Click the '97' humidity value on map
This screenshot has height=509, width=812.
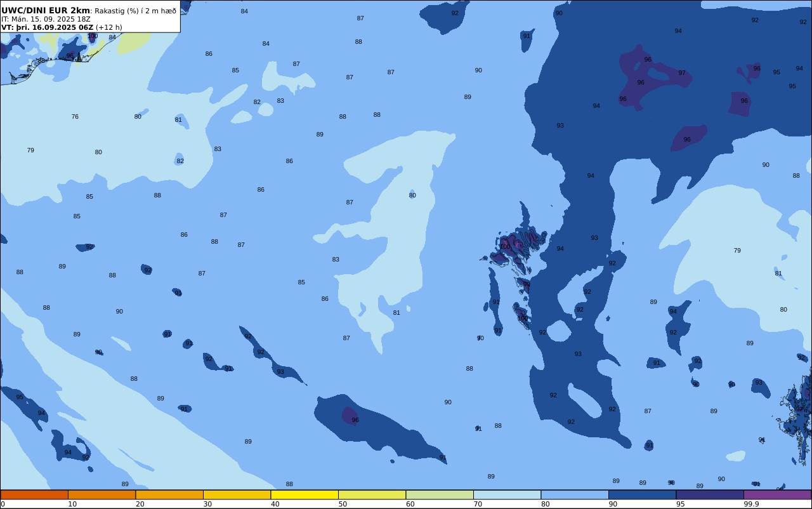[682, 73]
